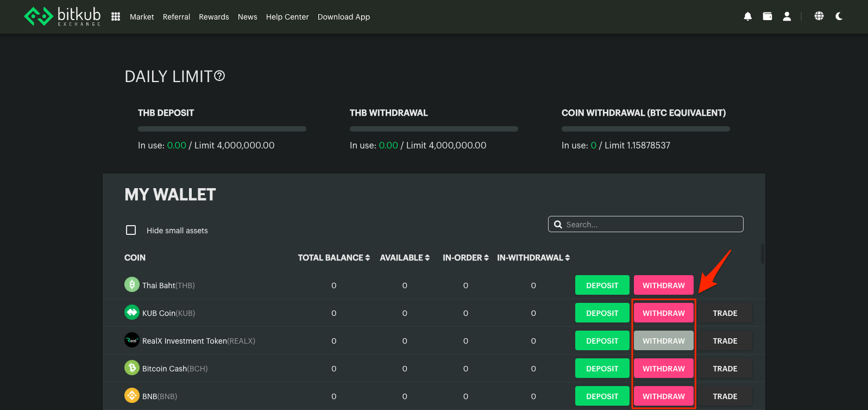
Task: Trade BNB
Action: (x=725, y=396)
